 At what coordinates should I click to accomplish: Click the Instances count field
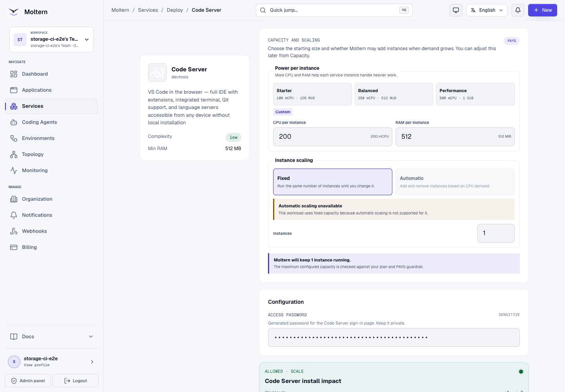496,233
